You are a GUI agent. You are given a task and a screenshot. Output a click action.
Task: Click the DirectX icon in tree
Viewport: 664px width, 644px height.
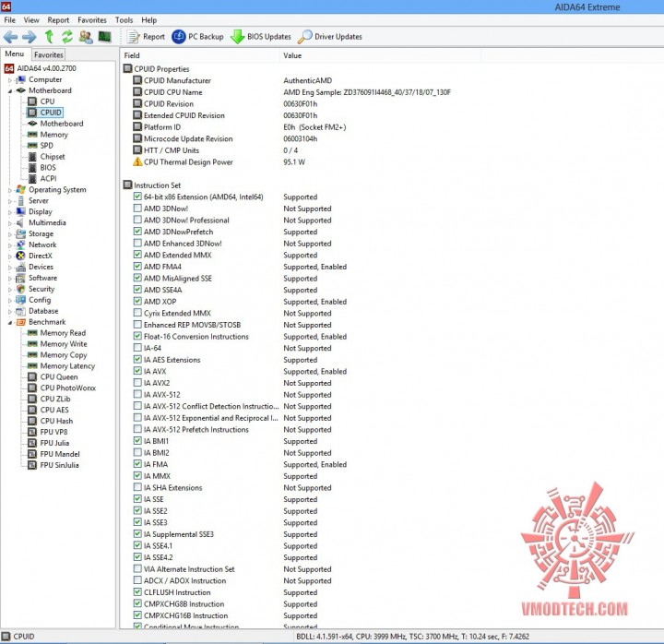[20, 256]
